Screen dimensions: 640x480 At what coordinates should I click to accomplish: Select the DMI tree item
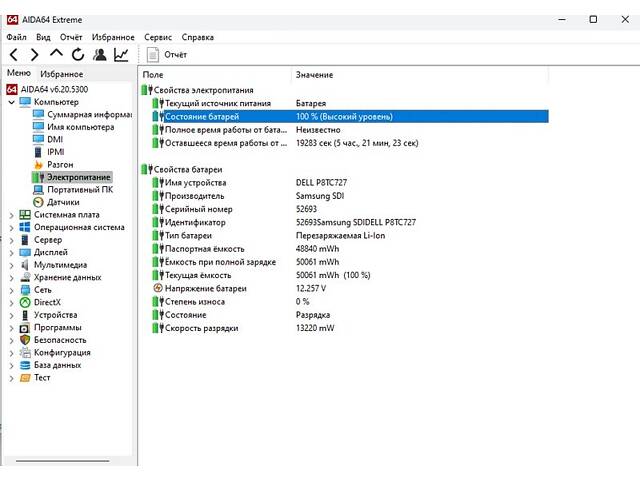[x=55, y=139]
